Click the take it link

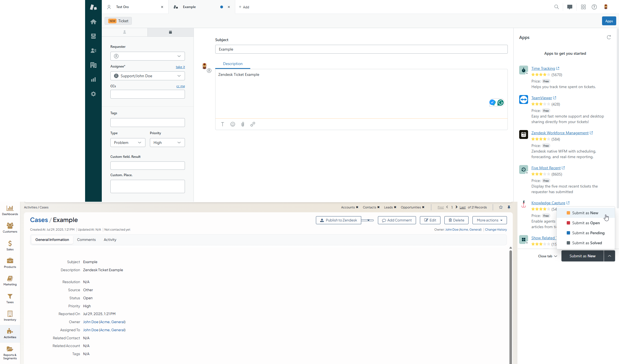(x=180, y=67)
